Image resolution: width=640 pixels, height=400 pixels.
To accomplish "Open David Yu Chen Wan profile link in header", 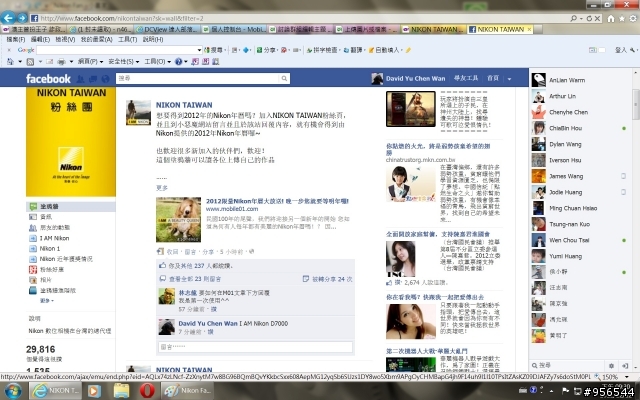I will 416,78.
